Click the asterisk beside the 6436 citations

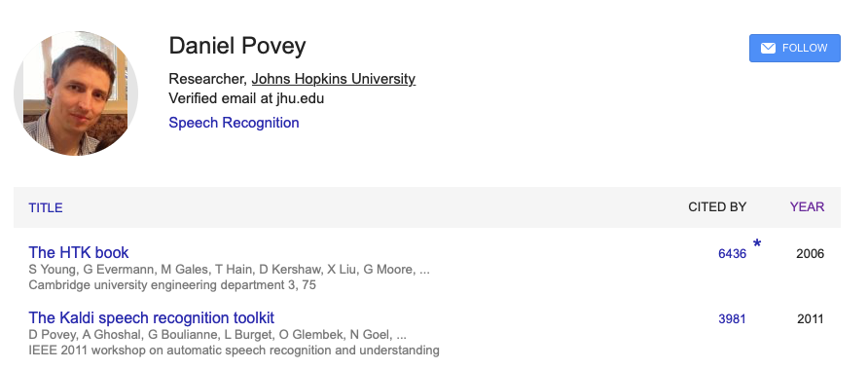757,243
